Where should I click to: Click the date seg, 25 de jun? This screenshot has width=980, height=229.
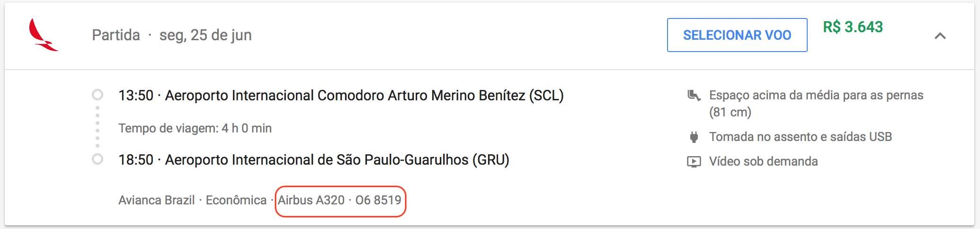(x=205, y=35)
